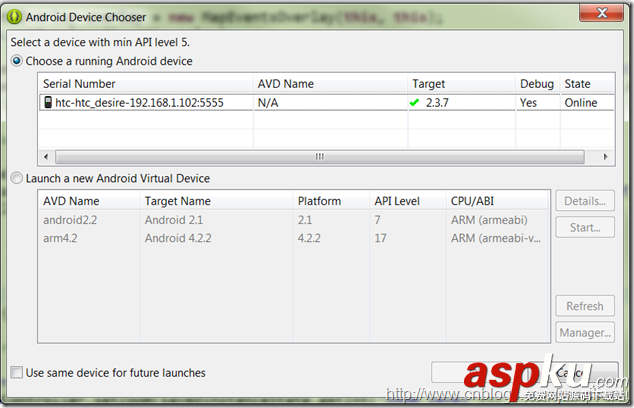Select the htc-htc_desire-192.168.1.102:5555 device row
The height and width of the screenshot is (408, 634).
(327, 103)
